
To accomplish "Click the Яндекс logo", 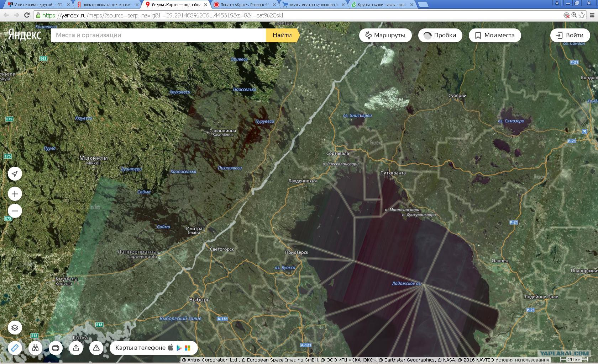I will click(25, 34).
